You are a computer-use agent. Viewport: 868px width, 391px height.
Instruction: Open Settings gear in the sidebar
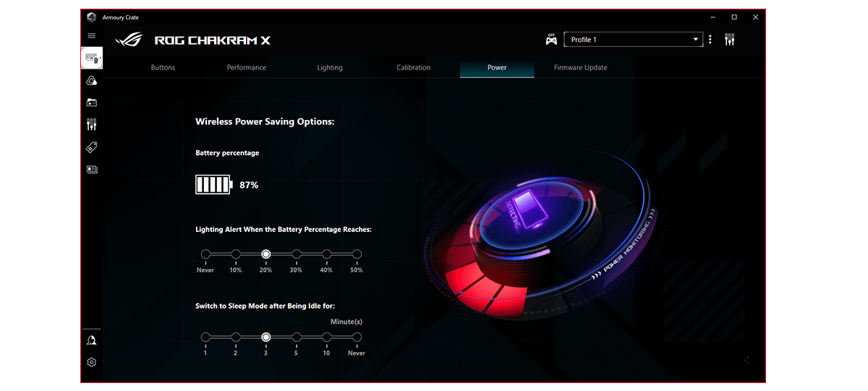(92, 363)
